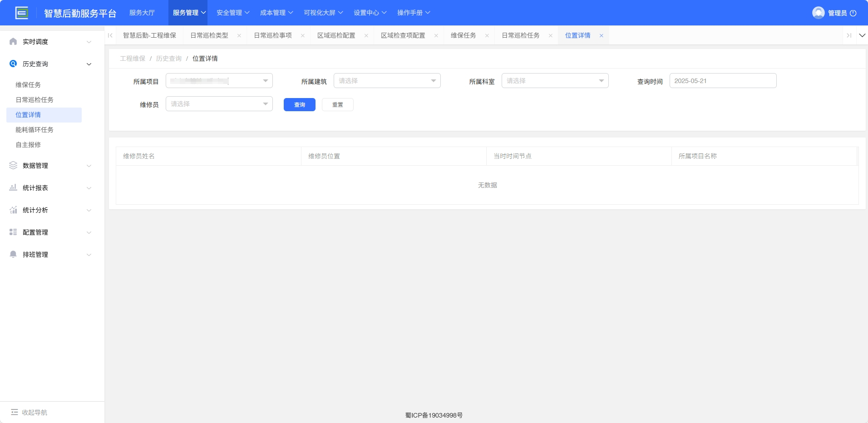The height and width of the screenshot is (423, 868).
Task: Expand the 统计分析 sidebar section
Action: (x=89, y=210)
